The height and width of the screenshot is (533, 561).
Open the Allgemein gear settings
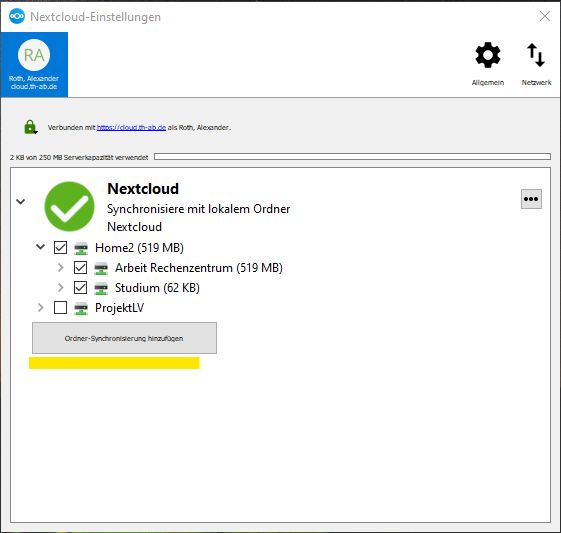488,64
